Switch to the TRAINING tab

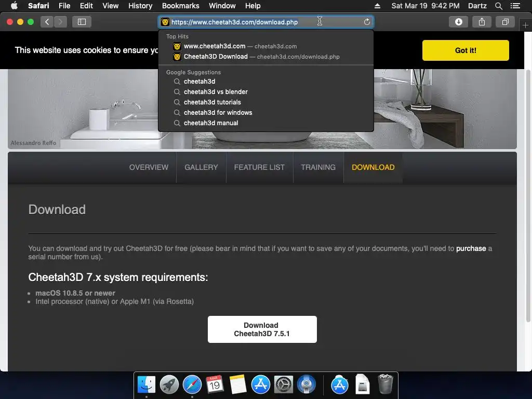(318, 167)
